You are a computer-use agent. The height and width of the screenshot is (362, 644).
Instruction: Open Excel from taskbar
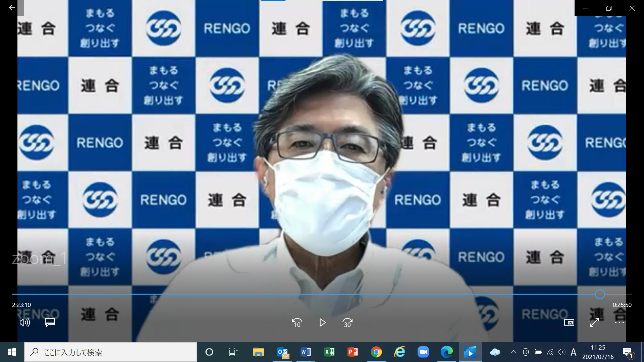coord(329,352)
